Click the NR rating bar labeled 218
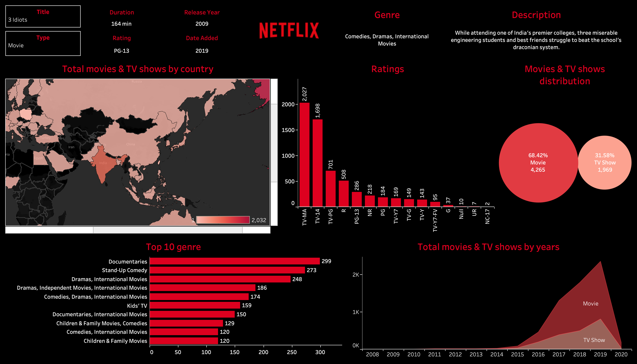The image size is (637, 364). (x=370, y=201)
